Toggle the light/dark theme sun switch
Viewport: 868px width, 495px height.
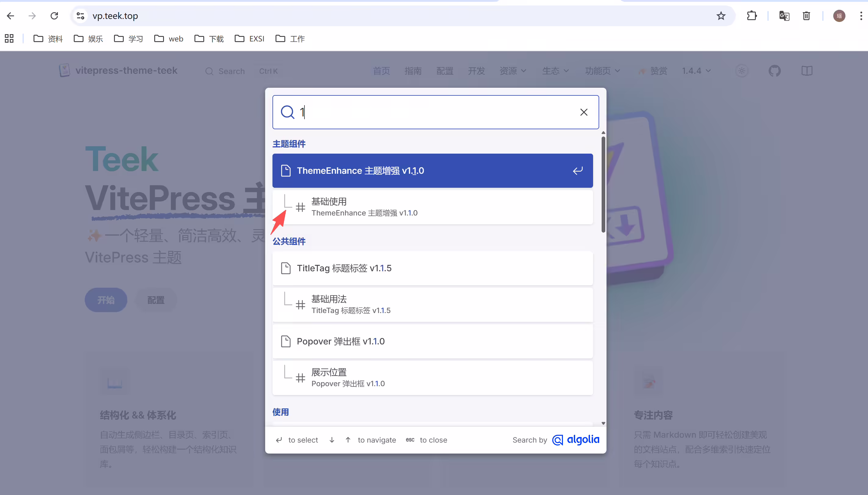742,71
